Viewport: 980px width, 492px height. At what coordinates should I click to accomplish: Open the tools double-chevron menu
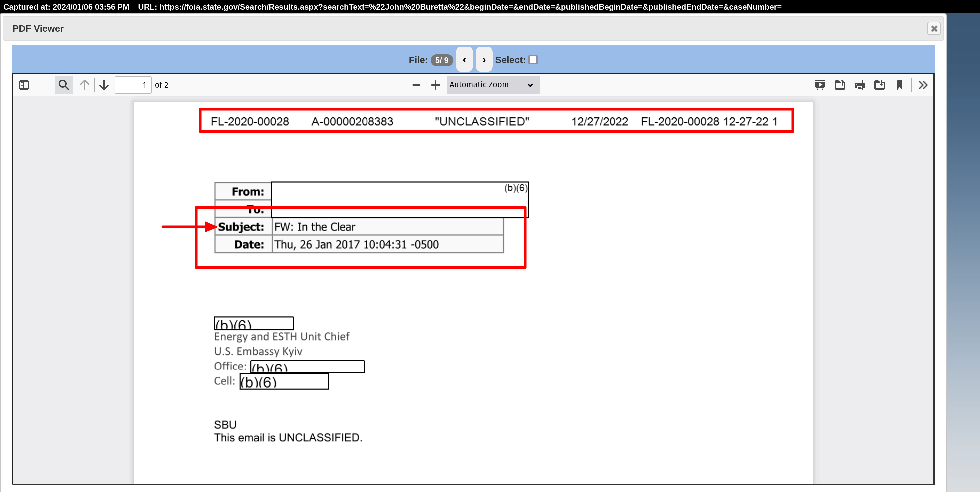[x=923, y=85]
